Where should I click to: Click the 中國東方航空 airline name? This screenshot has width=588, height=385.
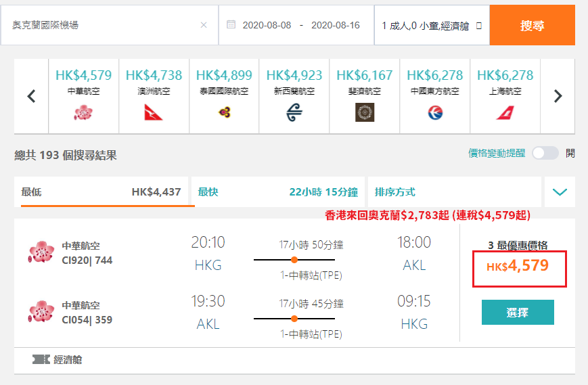[435, 91]
